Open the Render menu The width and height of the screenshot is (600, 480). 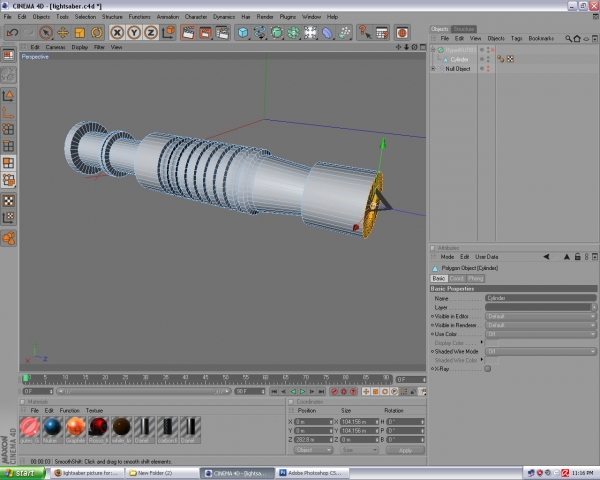tap(265, 17)
